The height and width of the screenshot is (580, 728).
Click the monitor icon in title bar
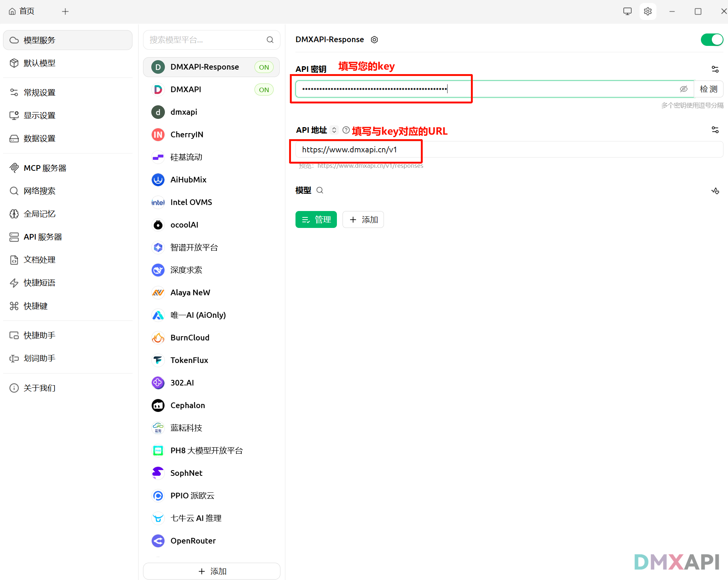[x=627, y=11]
